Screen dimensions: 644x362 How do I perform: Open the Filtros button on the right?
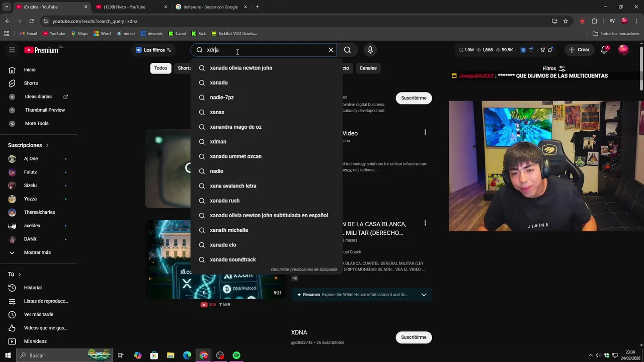coord(553,68)
